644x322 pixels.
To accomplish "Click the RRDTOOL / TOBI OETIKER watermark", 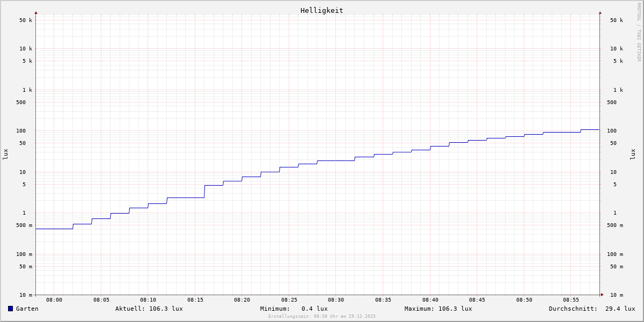I will coord(639,32).
